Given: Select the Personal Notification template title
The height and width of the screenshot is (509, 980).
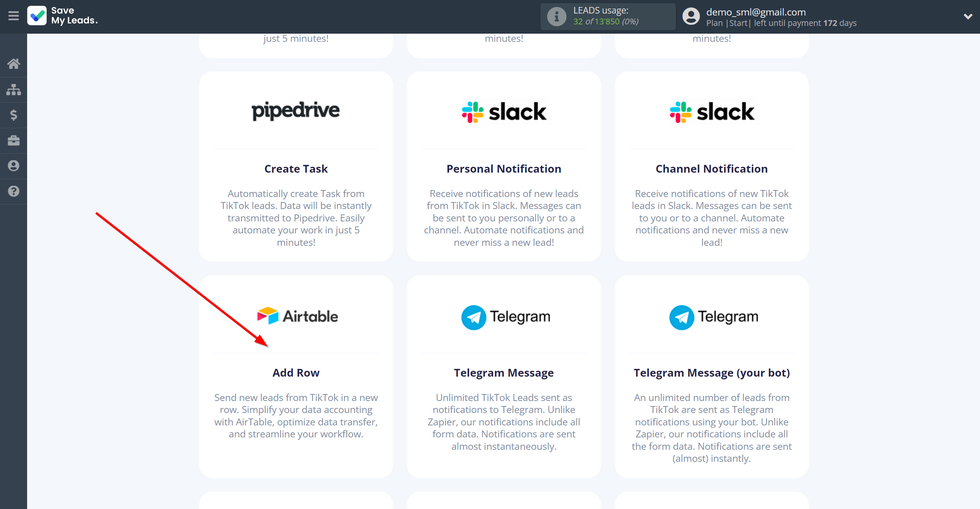Looking at the screenshot, I should 504,169.
